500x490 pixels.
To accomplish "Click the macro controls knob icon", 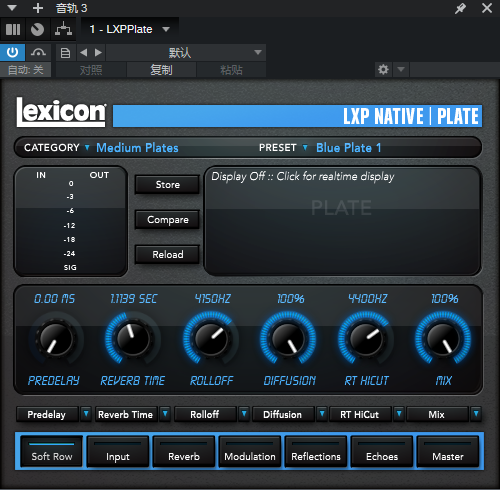I will point(37,29).
